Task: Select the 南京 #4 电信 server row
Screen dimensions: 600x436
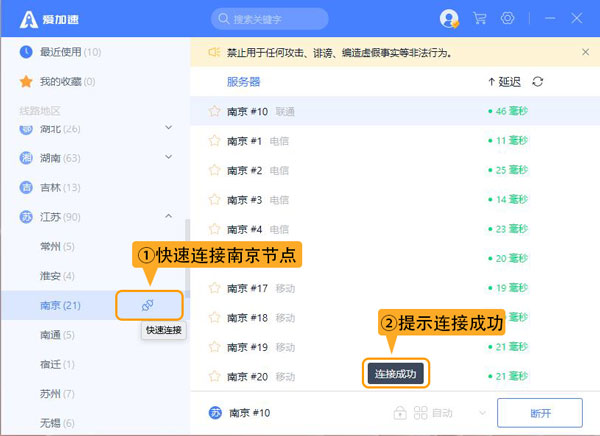Action: click(x=395, y=229)
